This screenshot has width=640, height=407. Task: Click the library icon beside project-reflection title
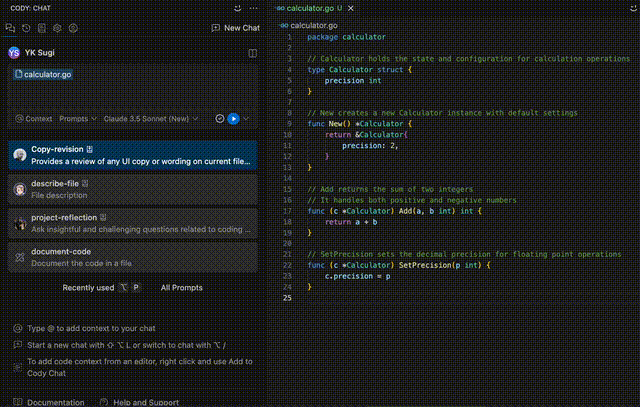pyautogui.click(x=103, y=218)
